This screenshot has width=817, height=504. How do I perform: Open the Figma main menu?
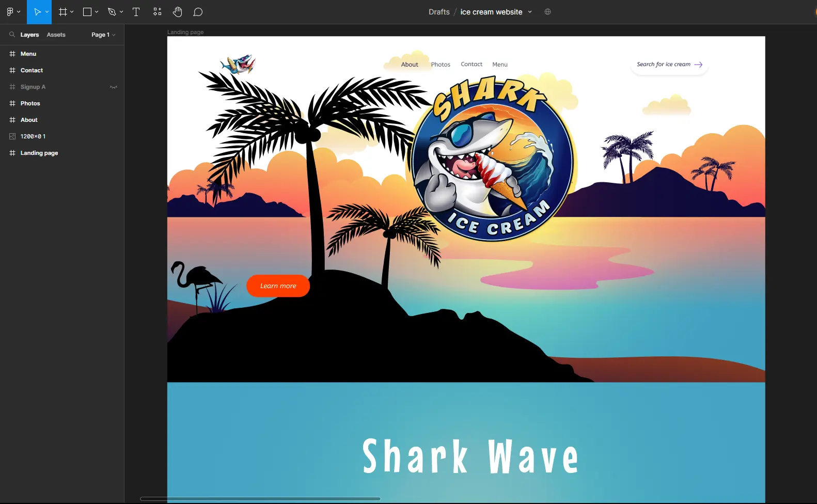click(12, 12)
